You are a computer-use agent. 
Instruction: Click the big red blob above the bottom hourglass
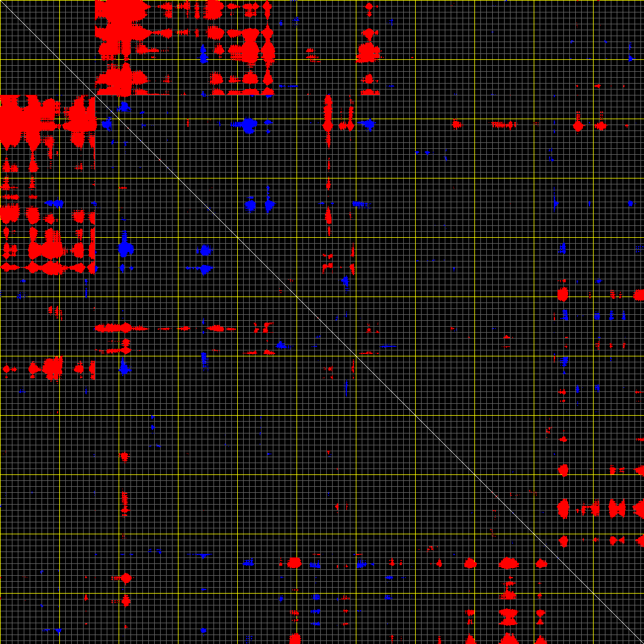coord(509,563)
